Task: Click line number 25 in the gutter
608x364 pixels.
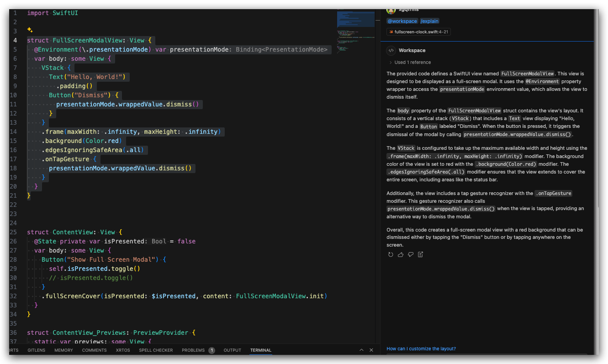Action: [13, 232]
